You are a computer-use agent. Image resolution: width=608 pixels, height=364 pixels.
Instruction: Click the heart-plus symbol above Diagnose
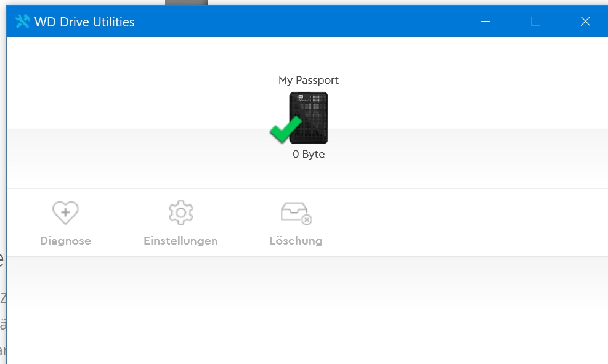tap(65, 212)
